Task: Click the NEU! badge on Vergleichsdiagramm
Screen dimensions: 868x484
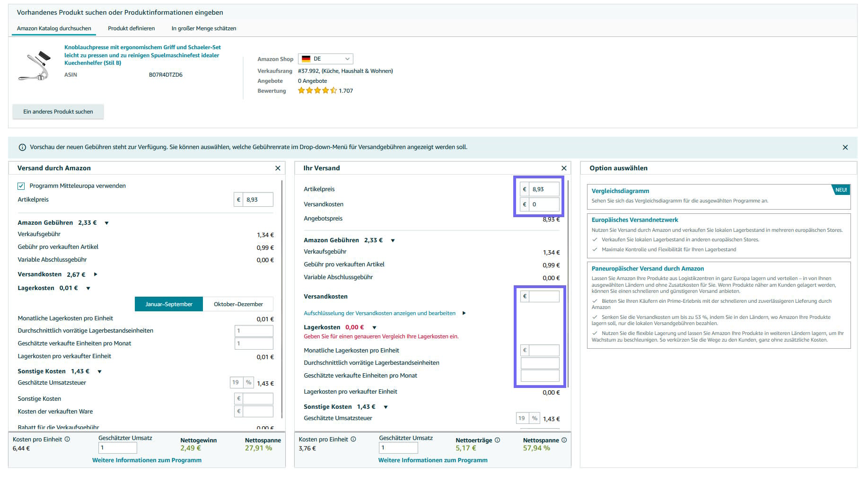Action: click(x=842, y=190)
